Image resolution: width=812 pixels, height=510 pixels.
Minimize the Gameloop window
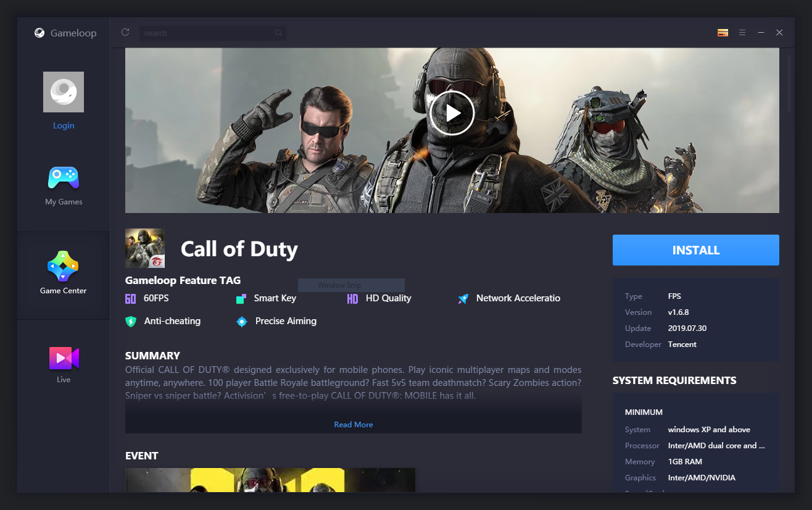coord(761,33)
